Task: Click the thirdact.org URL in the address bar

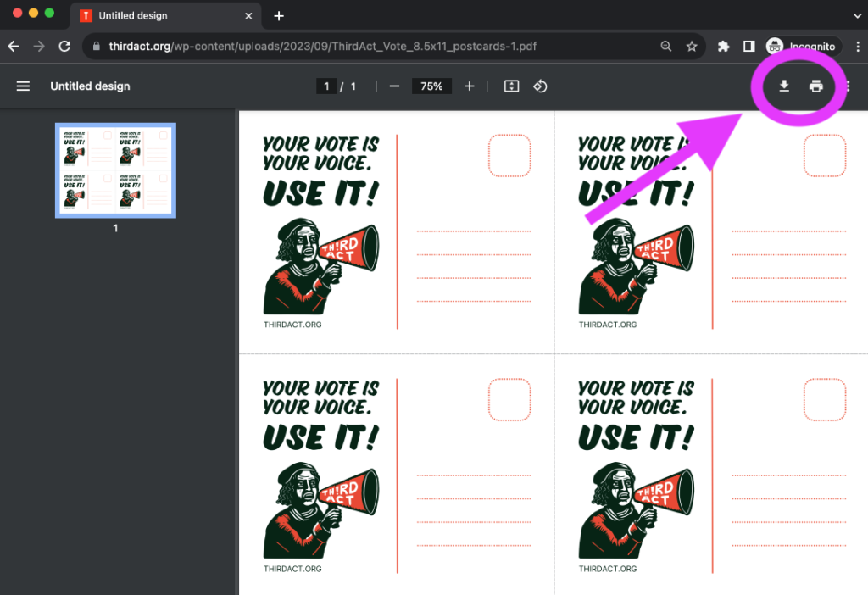Action: (323, 47)
